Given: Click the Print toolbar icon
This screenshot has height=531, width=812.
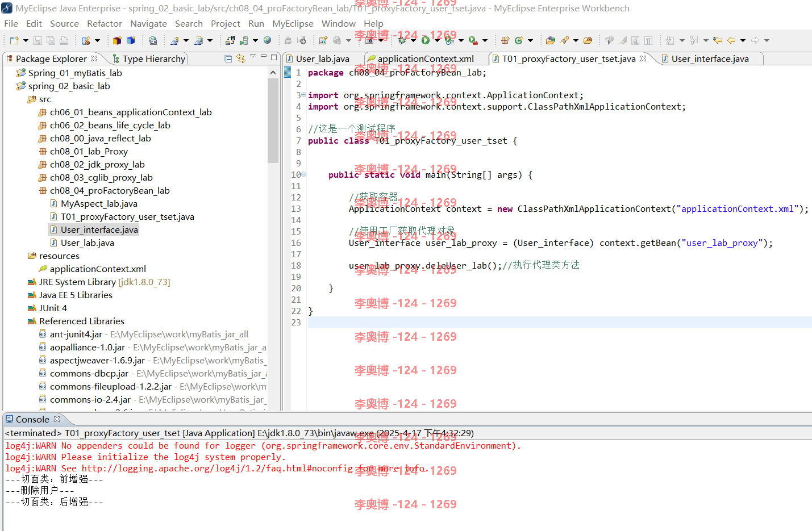Looking at the screenshot, I should 64,40.
